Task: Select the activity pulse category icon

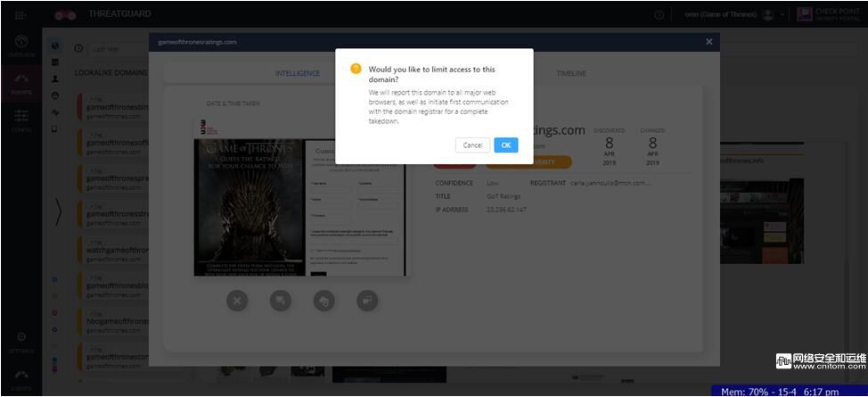Action: coord(54,112)
